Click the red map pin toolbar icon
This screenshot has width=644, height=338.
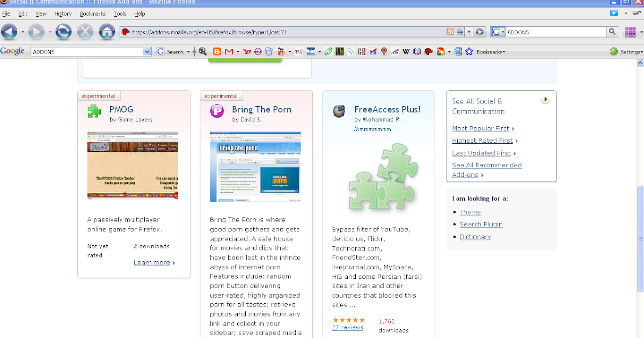[x=384, y=52]
